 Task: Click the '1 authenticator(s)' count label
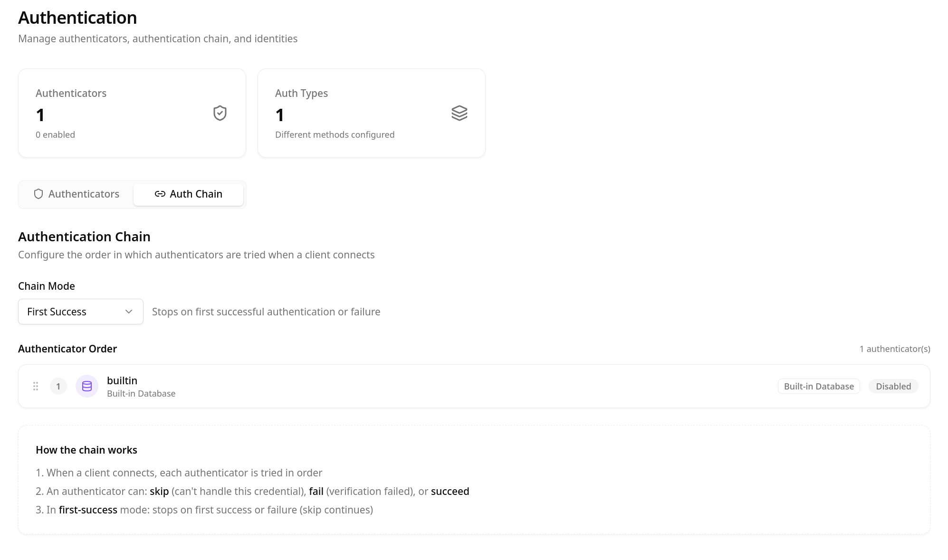tap(894, 349)
